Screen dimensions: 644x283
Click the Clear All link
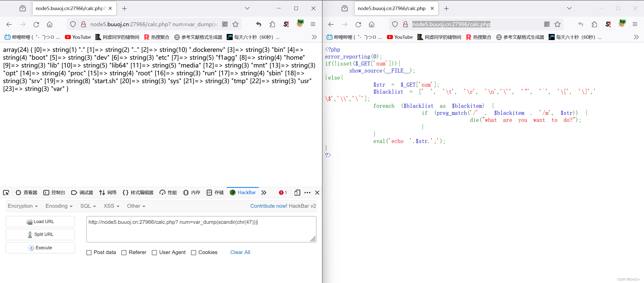pos(240,252)
